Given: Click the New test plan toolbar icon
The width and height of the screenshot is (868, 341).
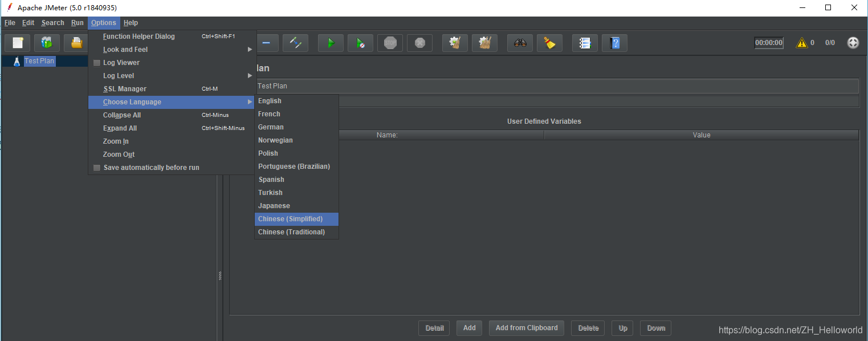Looking at the screenshot, I should pyautogui.click(x=17, y=43).
